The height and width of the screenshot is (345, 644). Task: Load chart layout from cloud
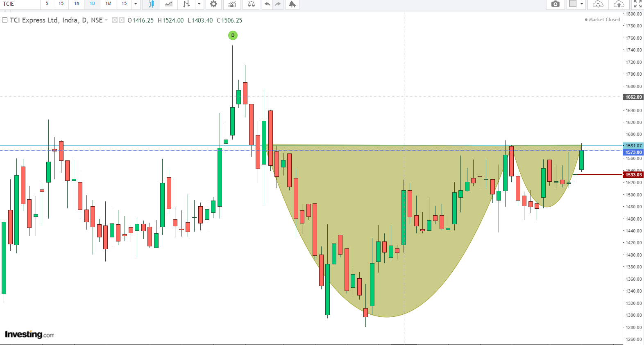598,4
